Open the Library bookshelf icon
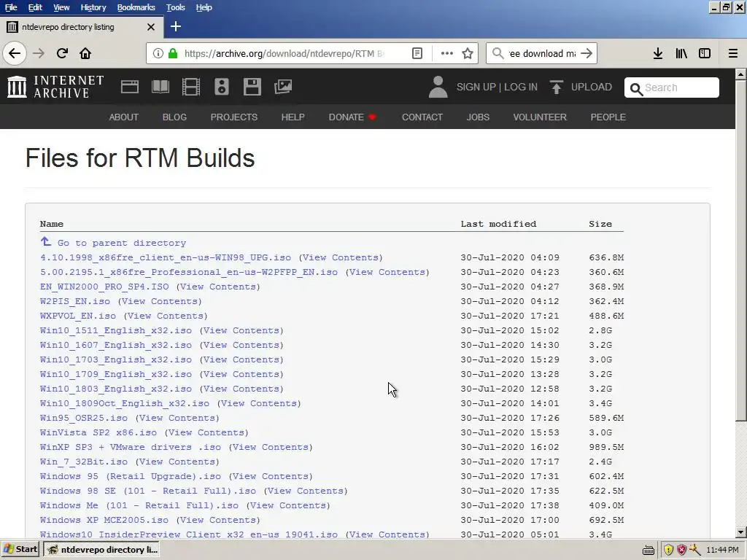747x560 pixels. tap(681, 53)
